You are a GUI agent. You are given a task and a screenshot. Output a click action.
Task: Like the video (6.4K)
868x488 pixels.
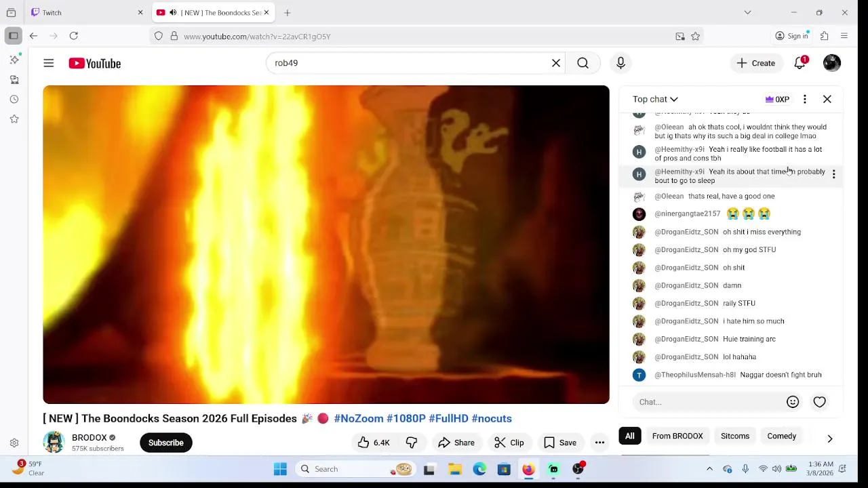[374, 443]
